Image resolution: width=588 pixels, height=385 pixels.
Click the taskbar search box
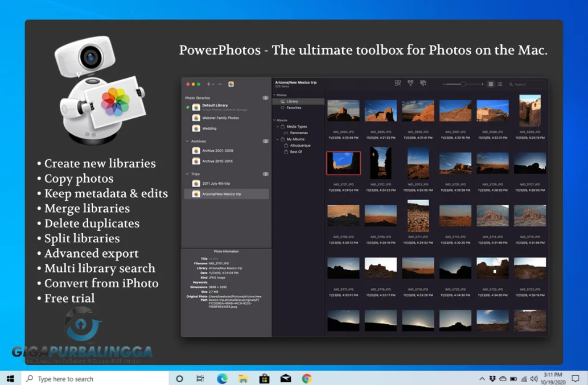coord(95,379)
